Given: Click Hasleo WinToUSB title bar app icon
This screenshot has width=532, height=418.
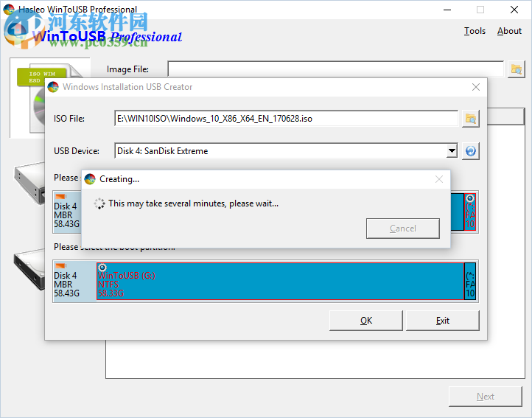Looking at the screenshot, I should click(x=9, y=9).
